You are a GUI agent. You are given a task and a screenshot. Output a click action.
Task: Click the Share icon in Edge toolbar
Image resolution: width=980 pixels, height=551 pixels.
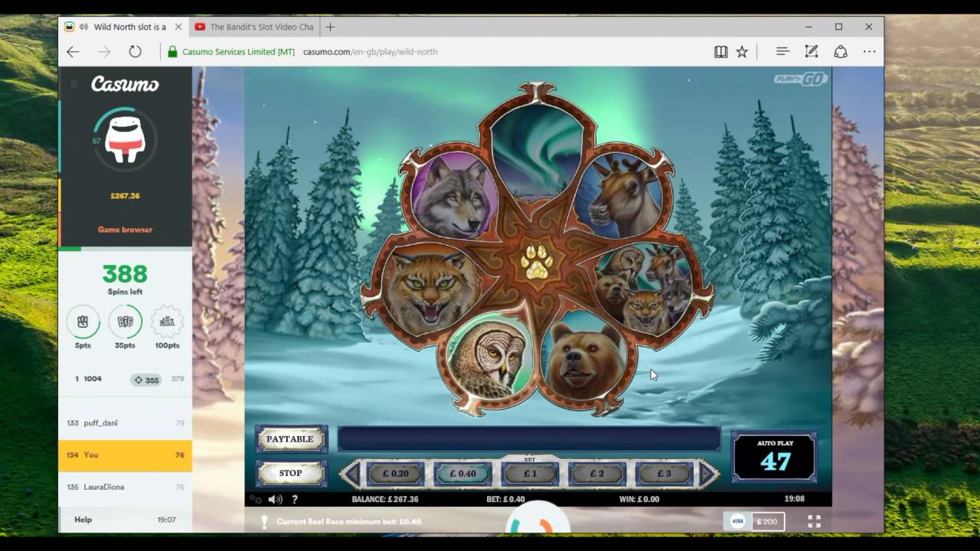click(841, 51)
